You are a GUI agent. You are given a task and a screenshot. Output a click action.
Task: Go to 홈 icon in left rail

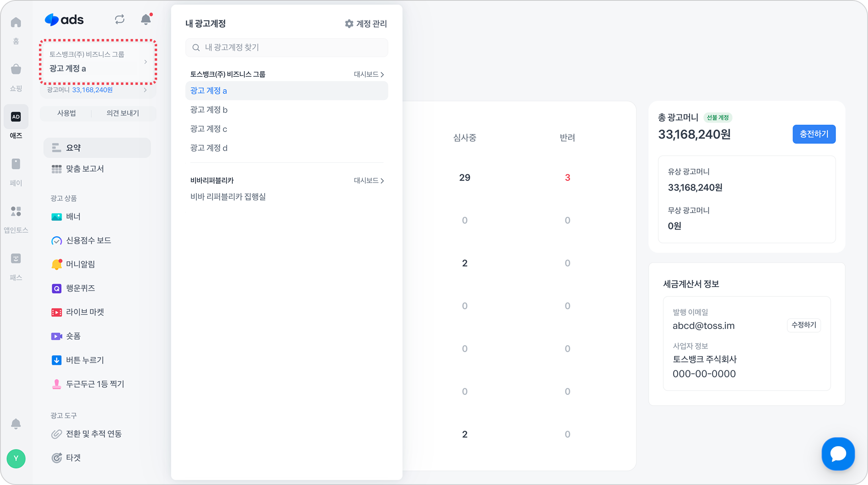click(x=16, y=23)
